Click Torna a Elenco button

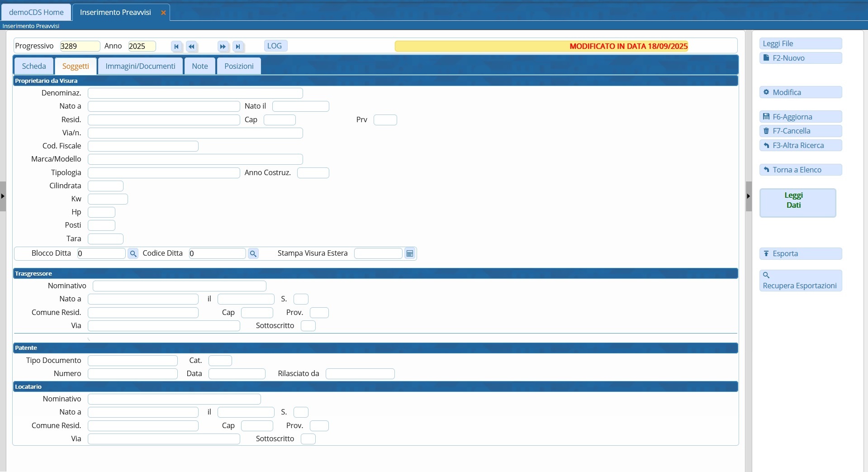tap(801, 170)
